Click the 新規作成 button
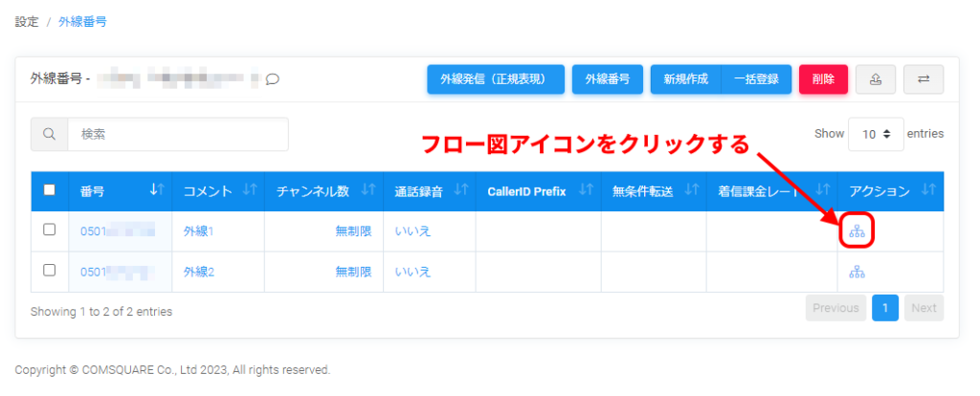 click(685, 80)
